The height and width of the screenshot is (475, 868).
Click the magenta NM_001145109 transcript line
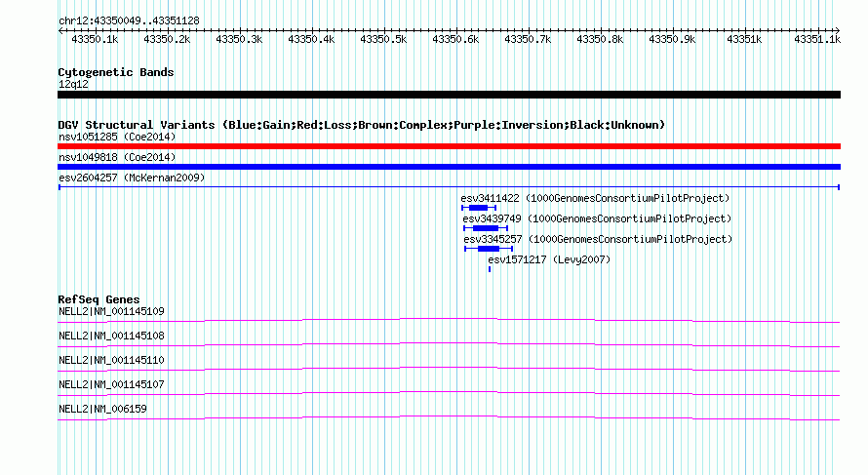click(x=449, y=320)
